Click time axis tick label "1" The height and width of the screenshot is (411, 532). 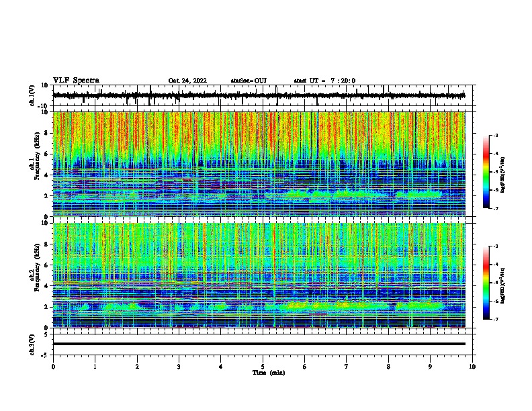click(x=95, y=367)
